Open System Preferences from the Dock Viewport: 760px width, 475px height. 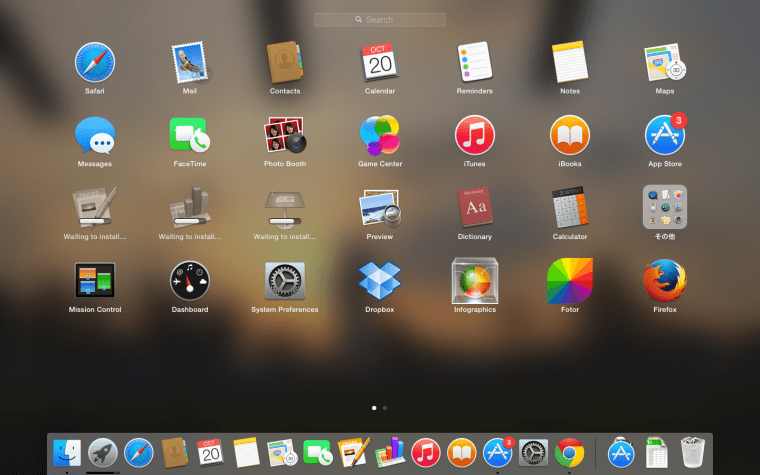[534, 453]
